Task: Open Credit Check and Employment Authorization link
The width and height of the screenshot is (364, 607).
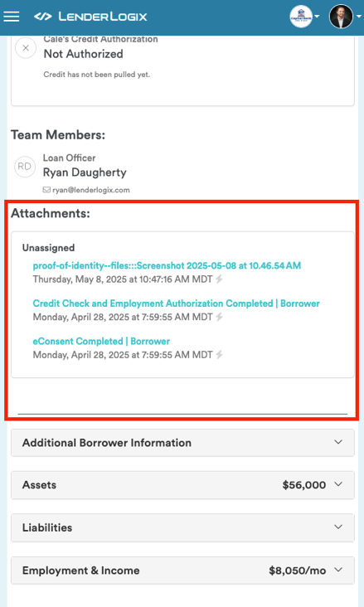Action: click(x=176, y=303)
